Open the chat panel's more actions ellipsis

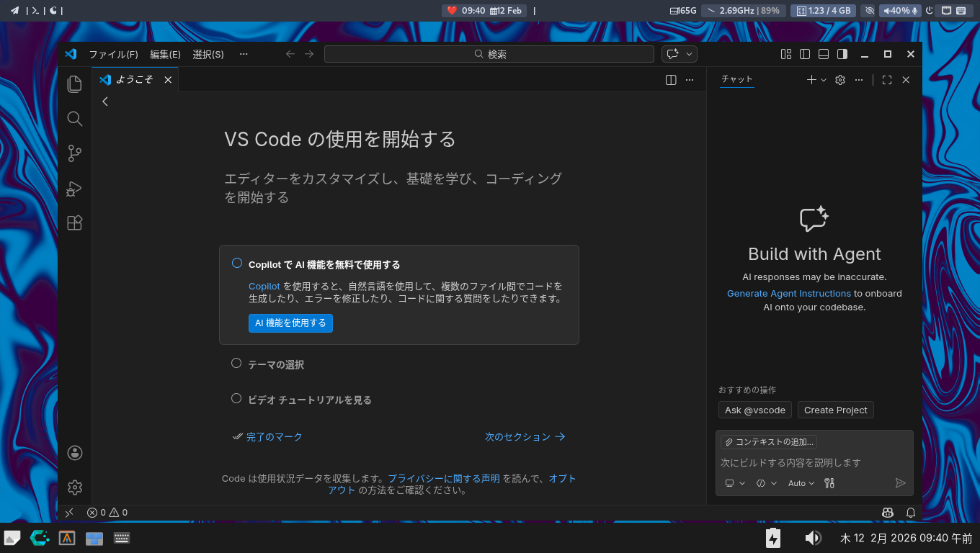(x=859, y=80)
